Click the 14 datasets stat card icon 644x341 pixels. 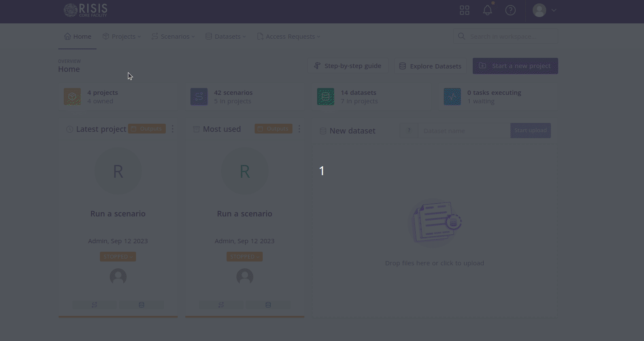click(326, 97)
